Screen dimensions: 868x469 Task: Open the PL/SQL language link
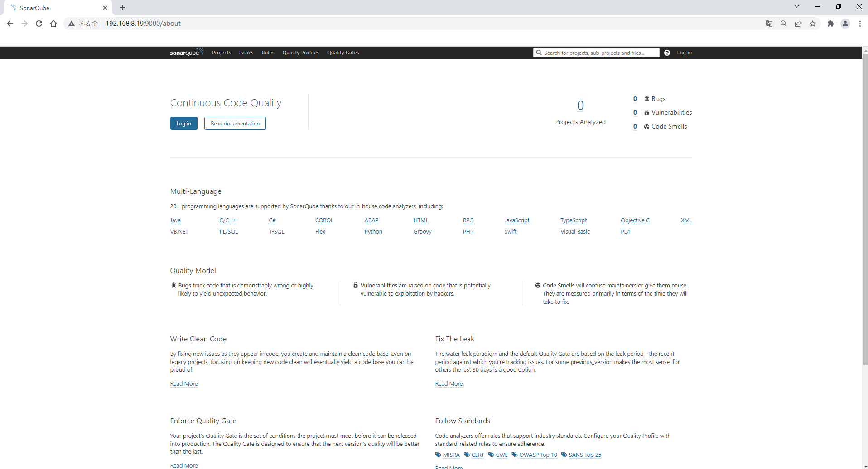coord(228,232)
